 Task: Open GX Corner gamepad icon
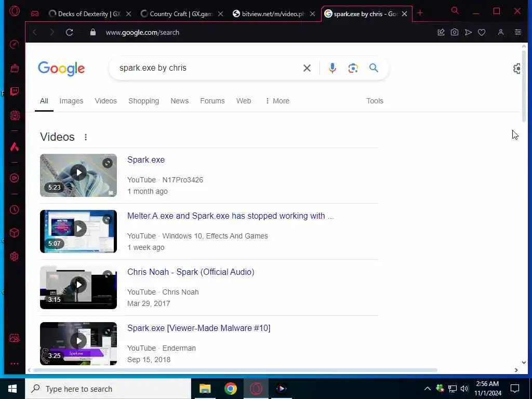click(x=35, y=14)
